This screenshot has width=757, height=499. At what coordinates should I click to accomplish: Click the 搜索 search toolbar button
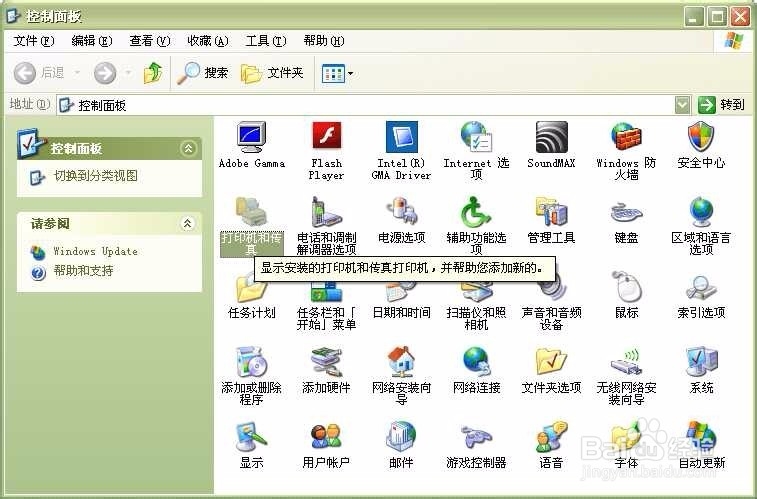(x=202, y=73)
